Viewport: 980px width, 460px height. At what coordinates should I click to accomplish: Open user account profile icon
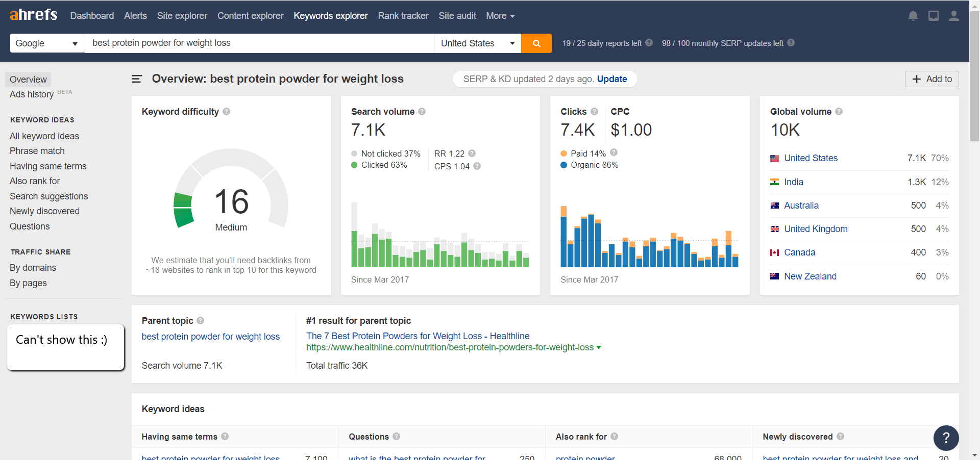953,16
